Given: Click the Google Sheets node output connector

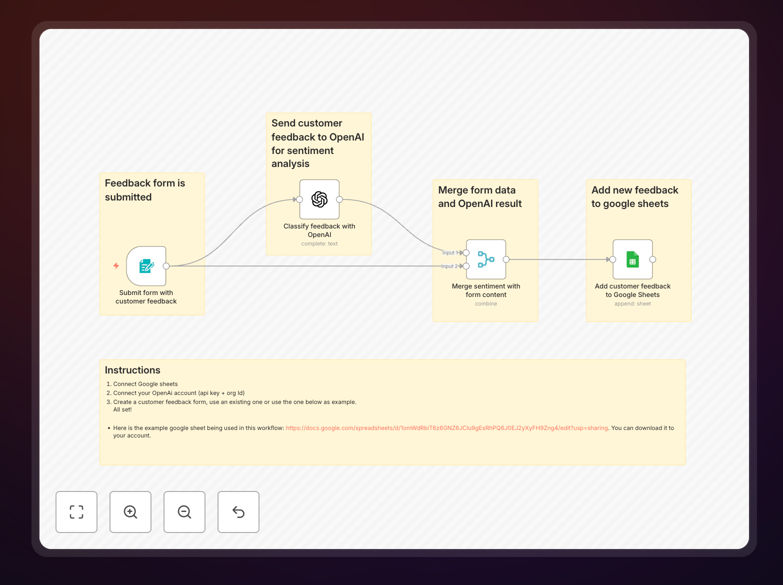Looking at the screenshot, I should point(653,259).
